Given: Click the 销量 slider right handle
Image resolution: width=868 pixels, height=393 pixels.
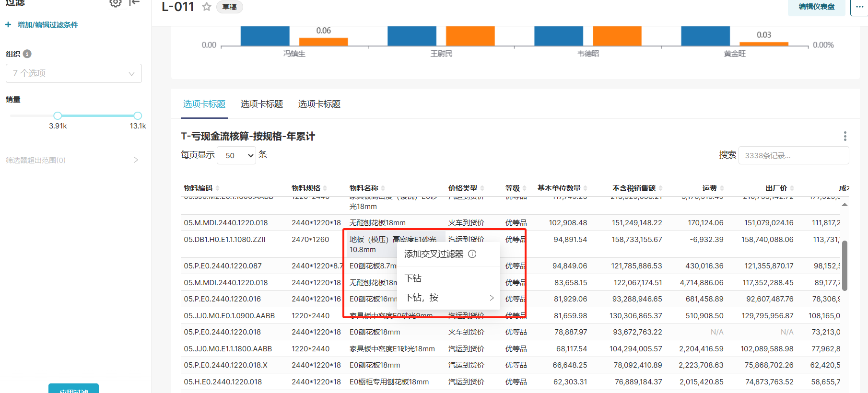Looking at the screenshot, I should pyautogui.click(x=138, y=116).
